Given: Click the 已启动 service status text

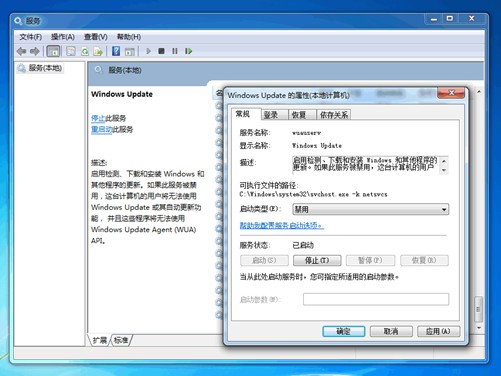Looking at the screenshot, I should pyautogui.click(x=303, y=245).
